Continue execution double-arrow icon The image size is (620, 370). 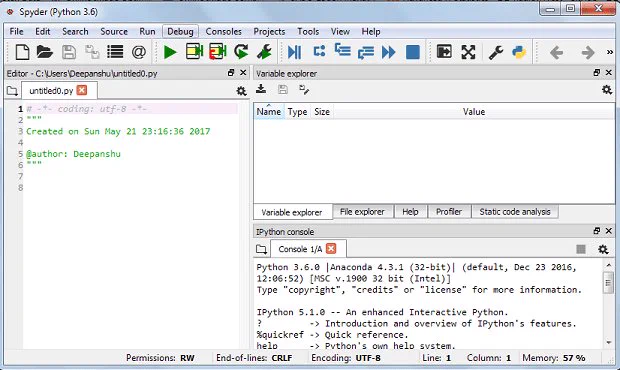coord(389,52)
